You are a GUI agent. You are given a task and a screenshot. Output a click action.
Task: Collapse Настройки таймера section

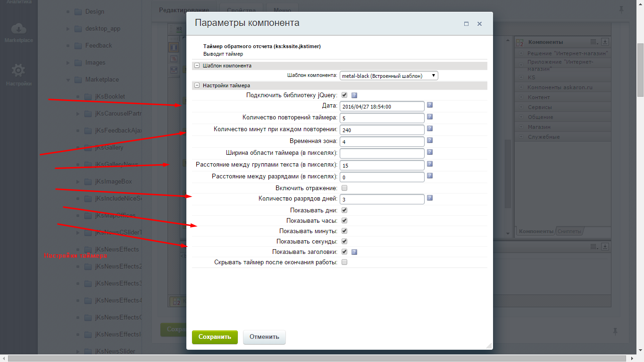[x=197, y=85]
